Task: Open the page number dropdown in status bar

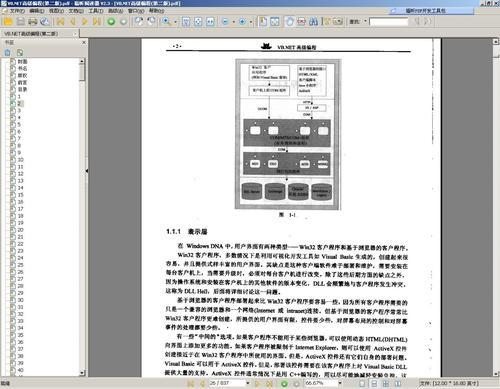Action: pyautogui.click(x=248, y=383)
